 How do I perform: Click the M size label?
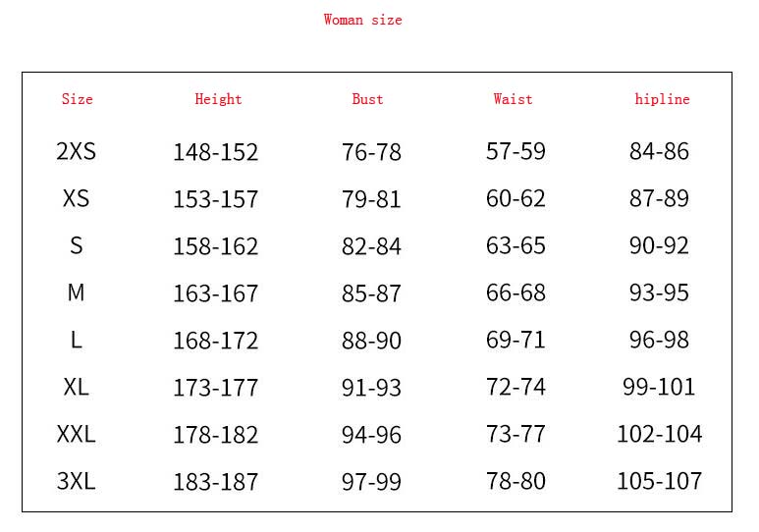coord(76,293)
